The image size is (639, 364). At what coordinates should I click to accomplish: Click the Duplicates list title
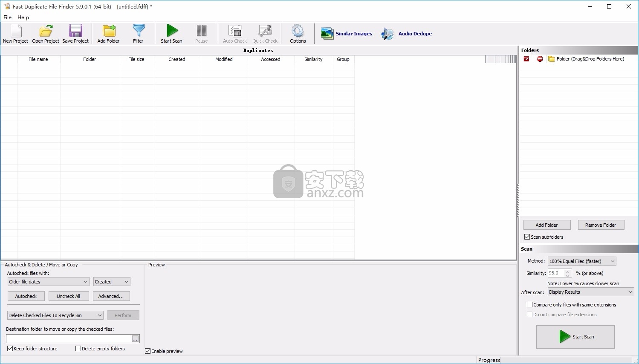(258, 50)
